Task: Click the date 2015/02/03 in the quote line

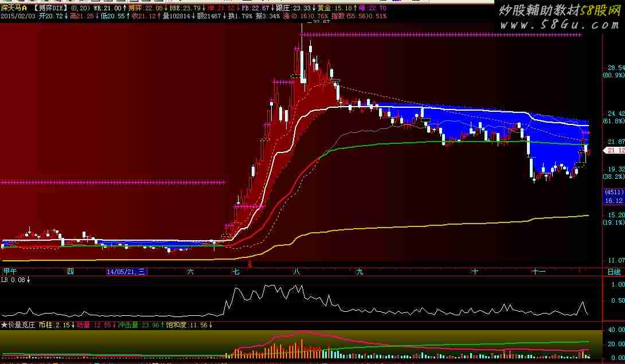Action: click(18, 17)
